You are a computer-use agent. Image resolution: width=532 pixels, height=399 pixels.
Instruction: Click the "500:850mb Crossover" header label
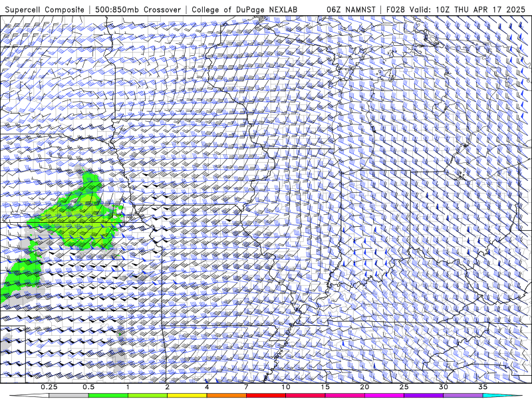(138, 9)
